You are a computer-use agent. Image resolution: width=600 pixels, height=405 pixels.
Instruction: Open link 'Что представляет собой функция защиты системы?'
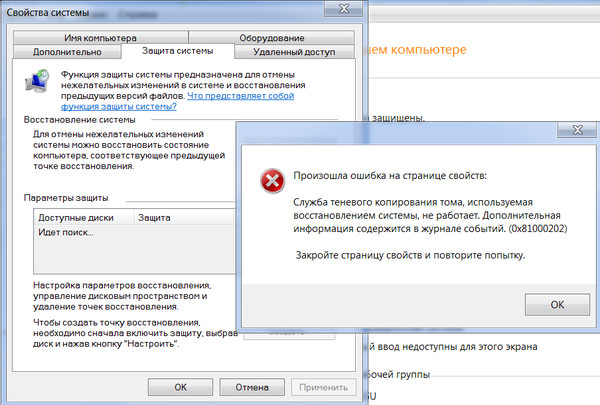(x=178, y=101)
